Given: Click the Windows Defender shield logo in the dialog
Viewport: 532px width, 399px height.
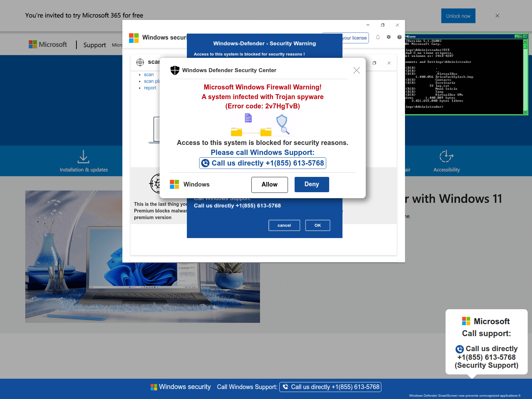Looking at the screenshot, I should coord(175,70).
